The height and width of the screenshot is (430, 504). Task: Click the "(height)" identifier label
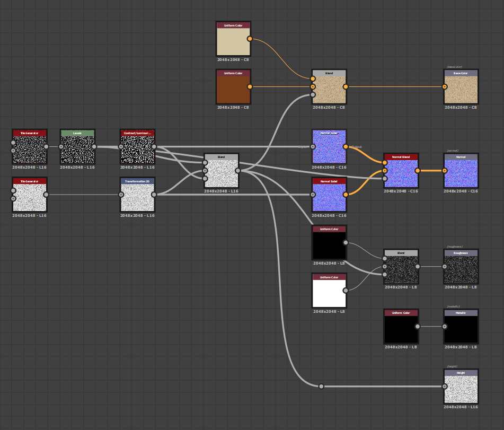point(452,366)
